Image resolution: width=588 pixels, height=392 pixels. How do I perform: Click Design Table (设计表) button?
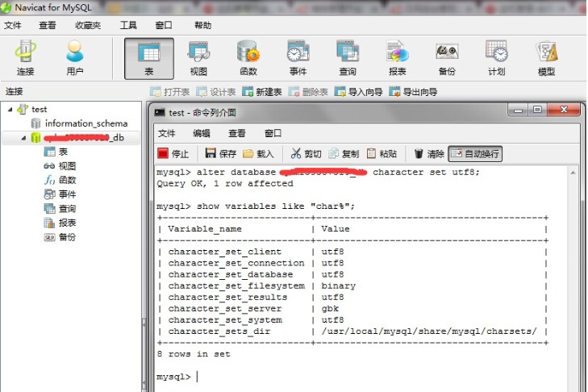(215, 91)
